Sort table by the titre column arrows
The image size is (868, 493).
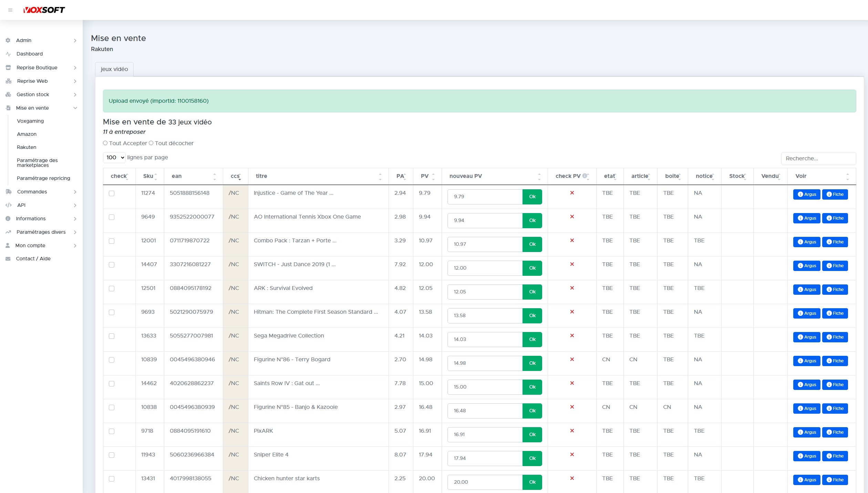(380, 177)
